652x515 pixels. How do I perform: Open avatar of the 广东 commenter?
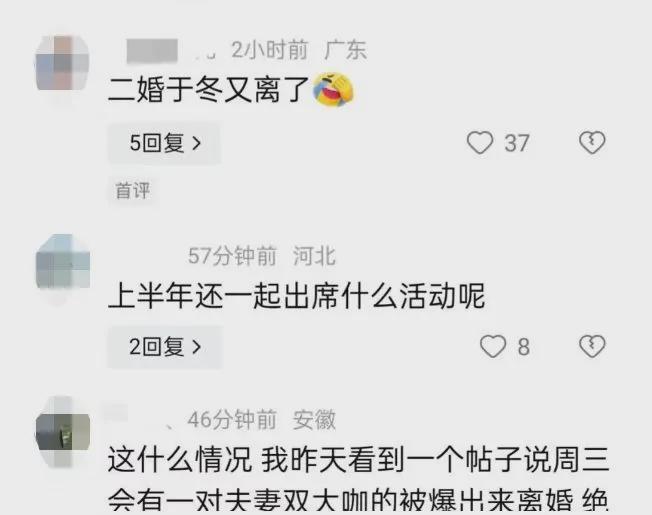[62, 63]
